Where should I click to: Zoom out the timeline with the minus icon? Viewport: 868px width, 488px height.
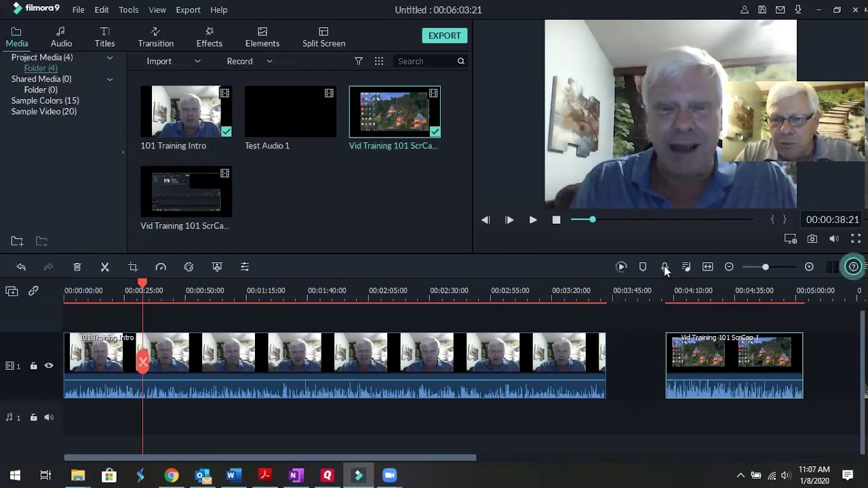(729, 267)
